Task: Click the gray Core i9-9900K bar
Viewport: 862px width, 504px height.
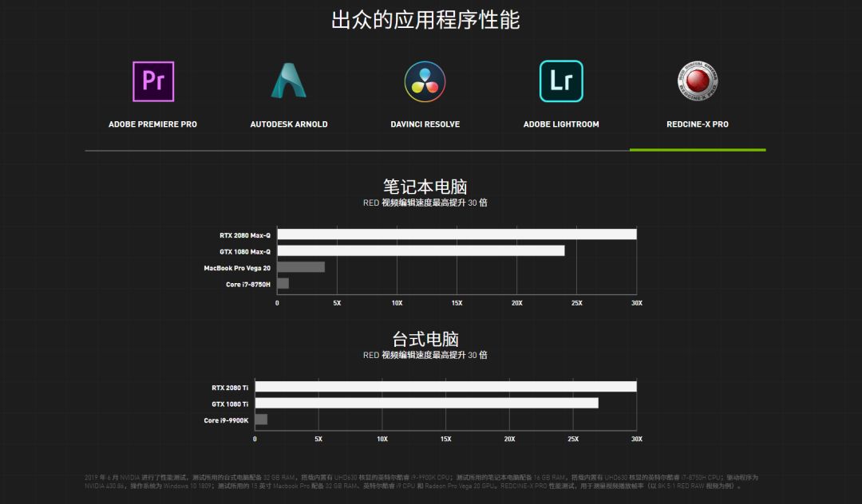Action: point(262,420)
